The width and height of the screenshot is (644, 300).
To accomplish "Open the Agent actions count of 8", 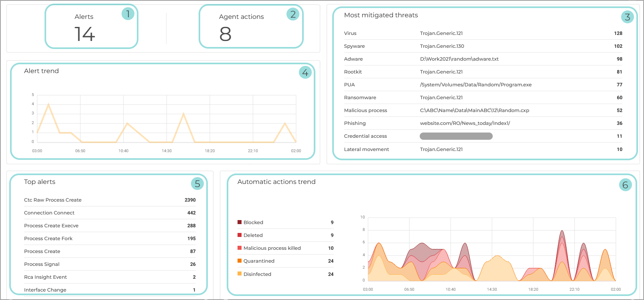I will 225,34.
